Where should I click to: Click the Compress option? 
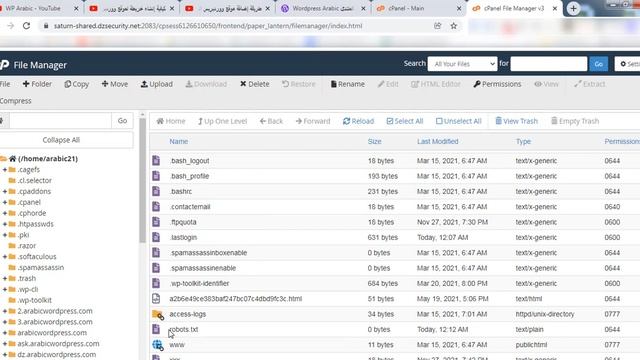[16, 101]
